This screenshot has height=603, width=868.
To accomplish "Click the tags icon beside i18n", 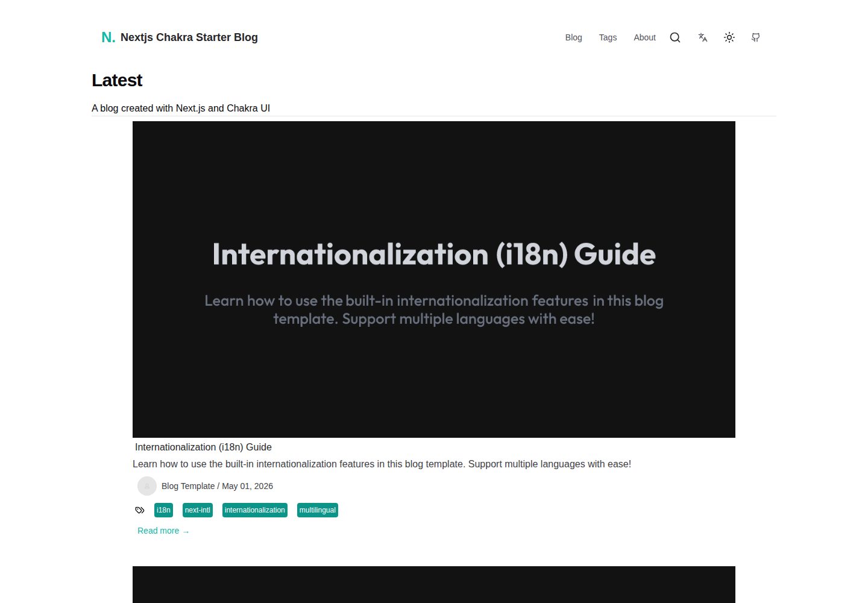I will pyautogui.click(x=140, y=510).
